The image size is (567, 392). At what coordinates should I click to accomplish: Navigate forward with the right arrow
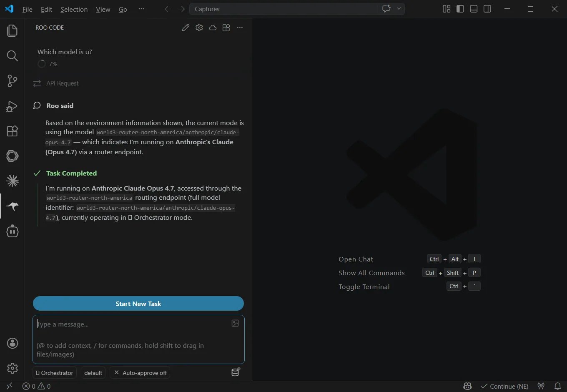(x=181, y=9)
